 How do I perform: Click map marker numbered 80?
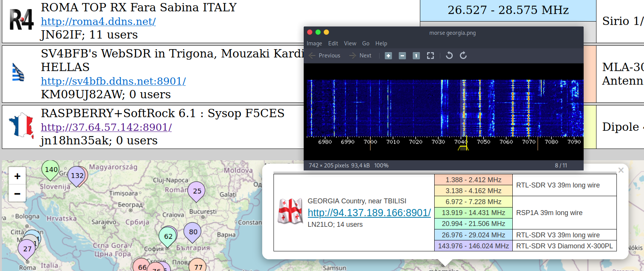point(193,232)
